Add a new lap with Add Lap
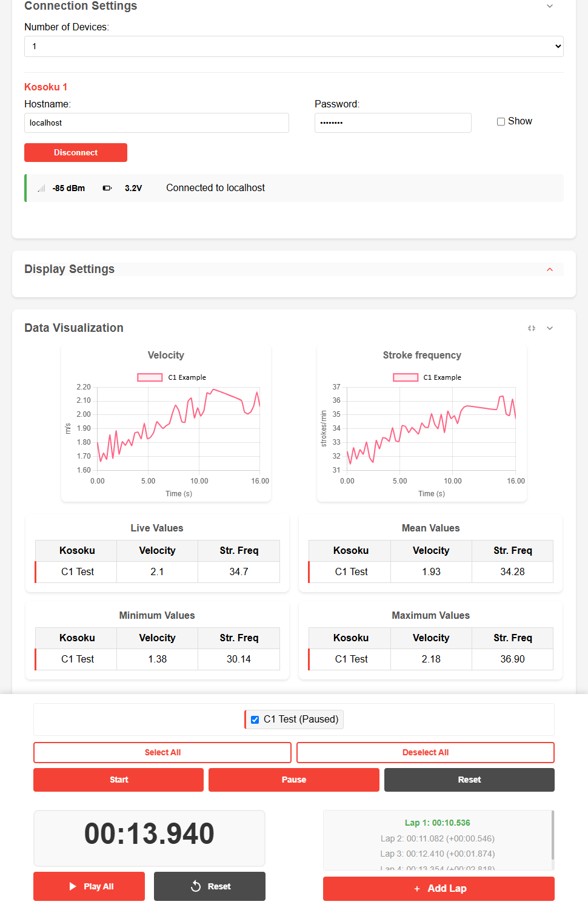Viewport: 588px width, 910px height. 439,888
